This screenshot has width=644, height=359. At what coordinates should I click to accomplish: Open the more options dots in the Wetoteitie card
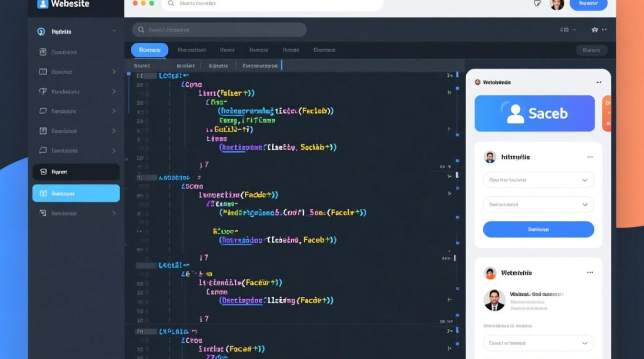tap(590, 273)
